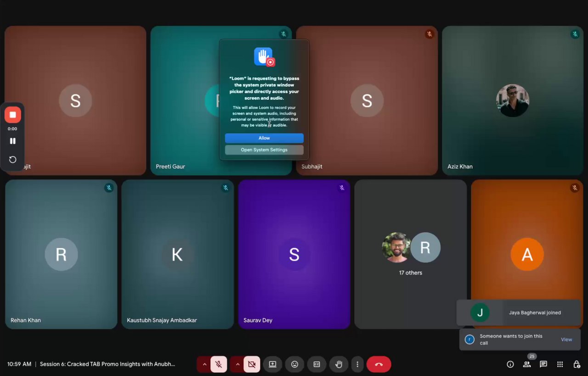This screenshot has height=376, width=588.
Task: Expand video settings arrow beside camera
Action: click(x=237, y=364)
